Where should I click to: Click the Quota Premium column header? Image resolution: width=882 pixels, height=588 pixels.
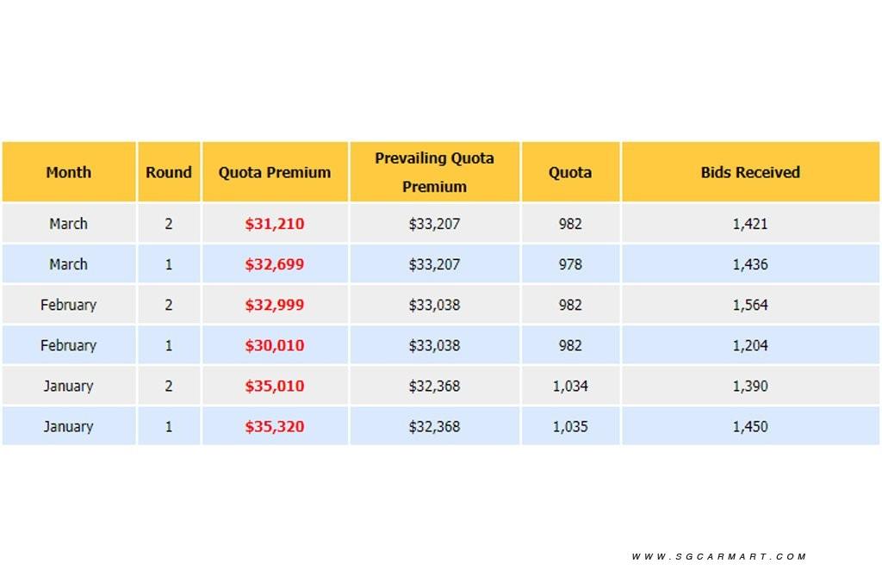click(275, 172)
